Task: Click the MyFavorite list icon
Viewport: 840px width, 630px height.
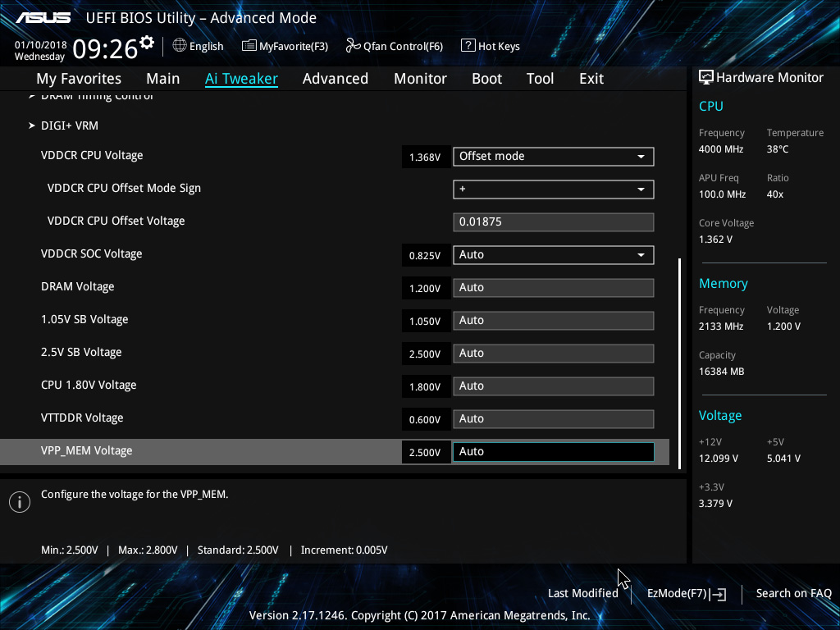Action: [249, 46]
